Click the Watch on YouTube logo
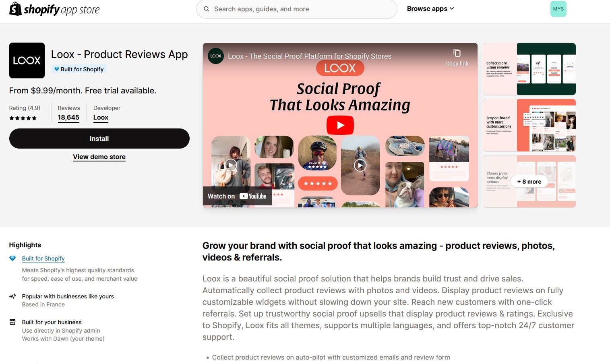The image size is (610, 364). pyautogui.click(x=237, y=196)
